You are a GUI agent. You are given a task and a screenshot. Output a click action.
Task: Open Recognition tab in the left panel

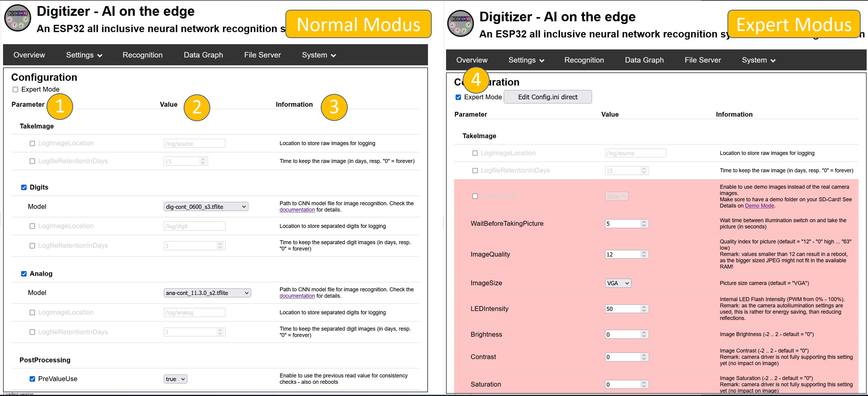(x=143, y=55)
